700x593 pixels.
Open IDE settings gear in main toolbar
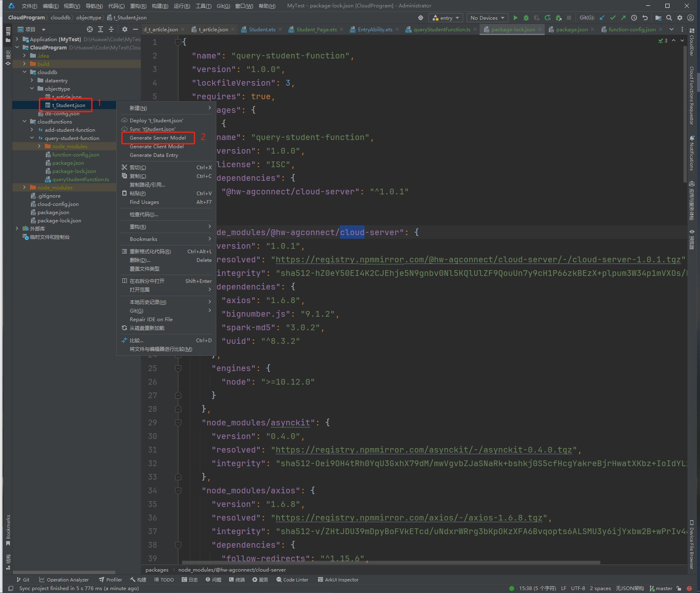[x=680, y=18]
